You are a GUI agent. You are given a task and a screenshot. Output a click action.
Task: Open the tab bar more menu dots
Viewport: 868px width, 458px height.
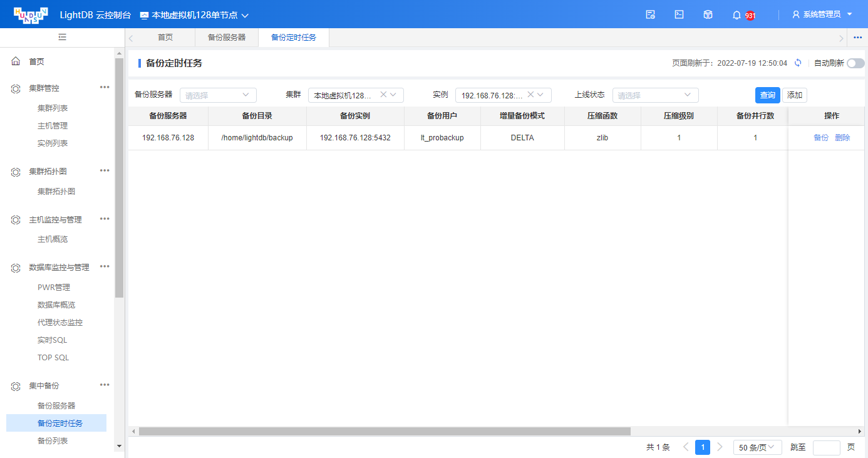click(858, 38)
